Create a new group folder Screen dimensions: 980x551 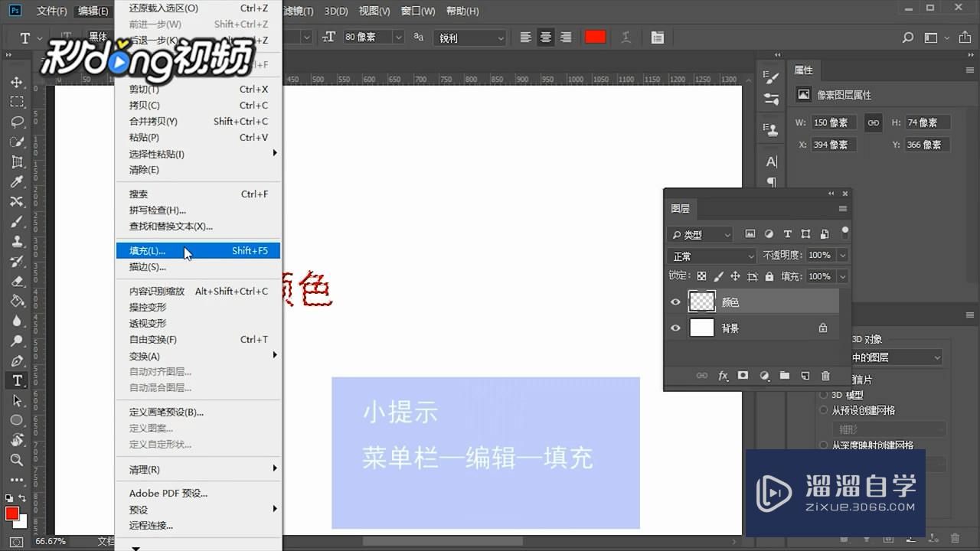coord(785,376)
